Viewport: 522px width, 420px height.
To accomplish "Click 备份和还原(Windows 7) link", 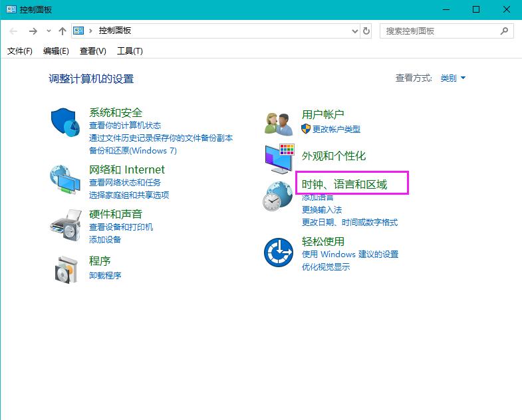I will click(132, 151).
